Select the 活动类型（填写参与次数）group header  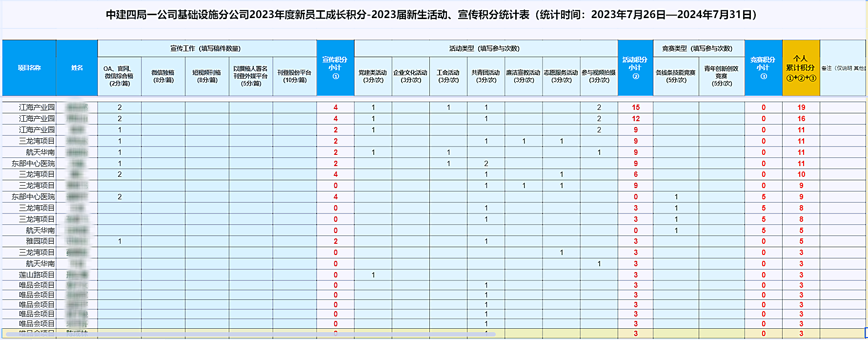[x=486, y=48]
